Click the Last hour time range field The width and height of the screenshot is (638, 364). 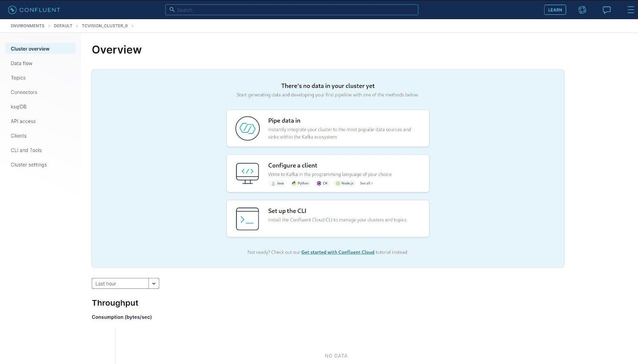point(120,284)
